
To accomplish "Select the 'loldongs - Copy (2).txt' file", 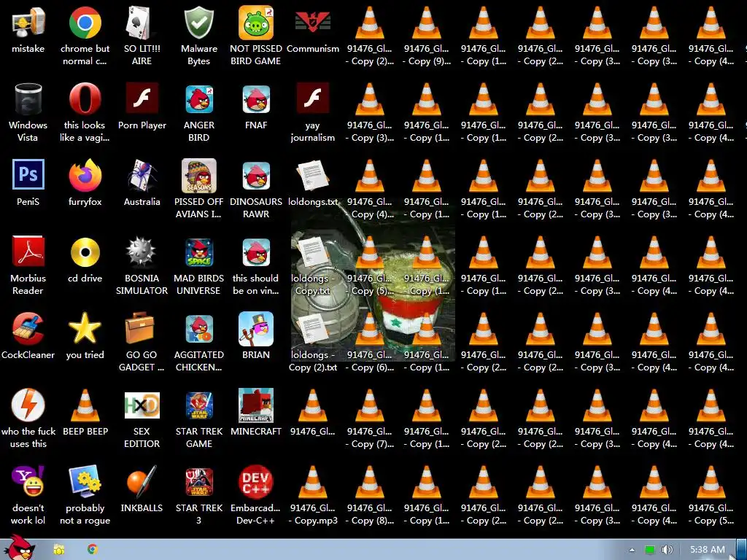I will coord(312,329).
